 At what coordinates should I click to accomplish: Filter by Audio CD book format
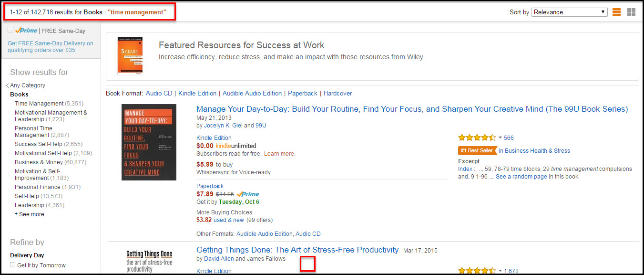coord(159,94)
